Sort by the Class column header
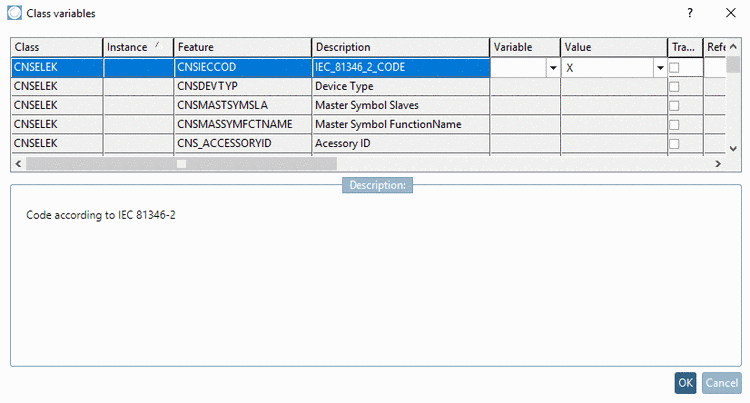 56,47
